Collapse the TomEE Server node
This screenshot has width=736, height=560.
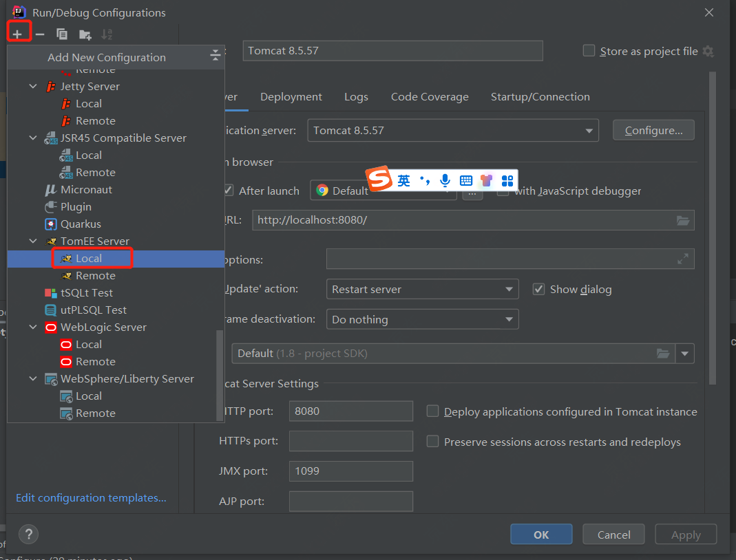[x=33, y=241]
